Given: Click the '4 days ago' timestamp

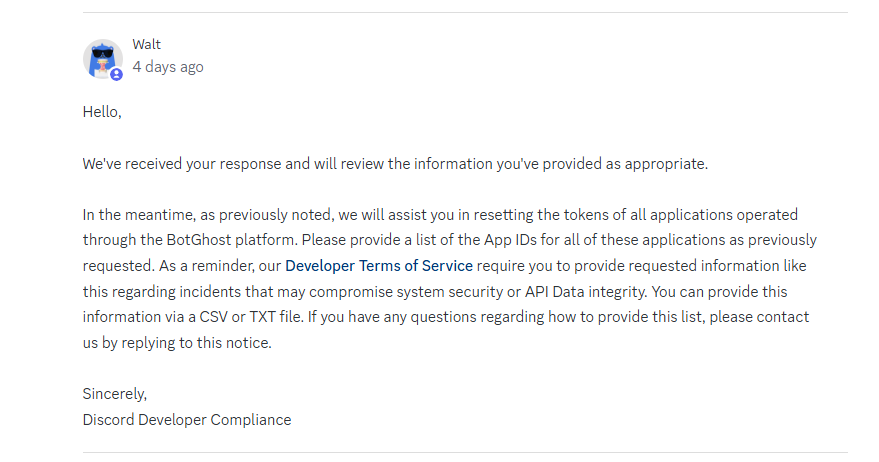Looking at the screenshot, I should pos(168,67).
